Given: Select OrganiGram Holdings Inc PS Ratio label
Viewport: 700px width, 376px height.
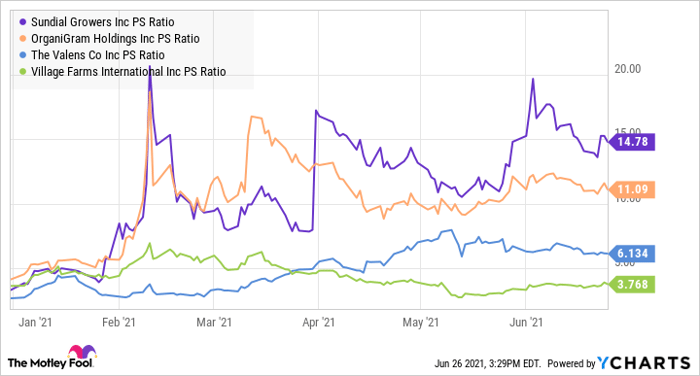Looking at the screenshot, I should point(115,38).
